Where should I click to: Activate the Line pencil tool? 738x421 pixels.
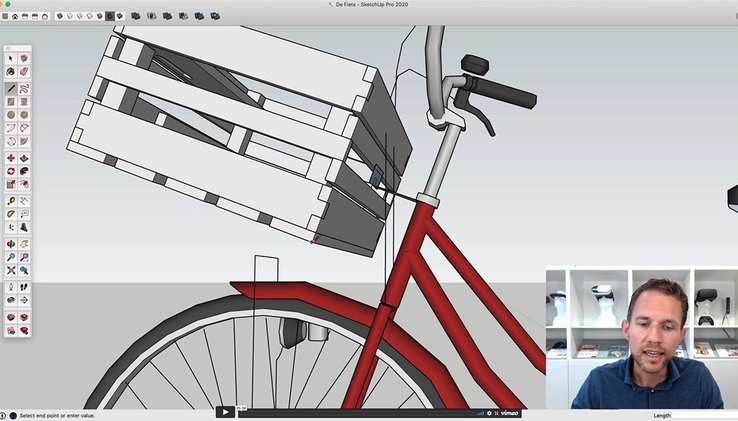[11, 87]
